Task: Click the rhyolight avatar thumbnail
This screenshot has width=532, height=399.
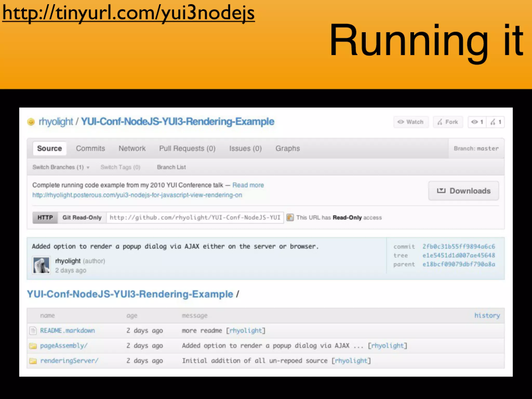Action: [x=41, y=265]
